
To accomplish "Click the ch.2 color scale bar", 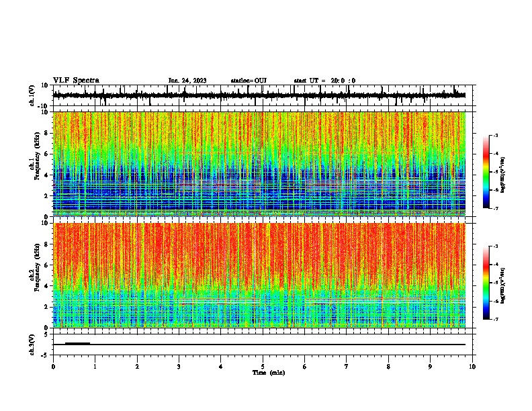I will [486, 283].
